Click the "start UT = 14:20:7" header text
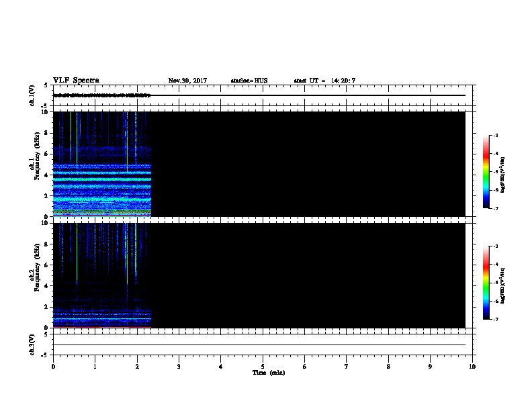The height and width of the screenshot is (411, 532). (x=324, y=81)
